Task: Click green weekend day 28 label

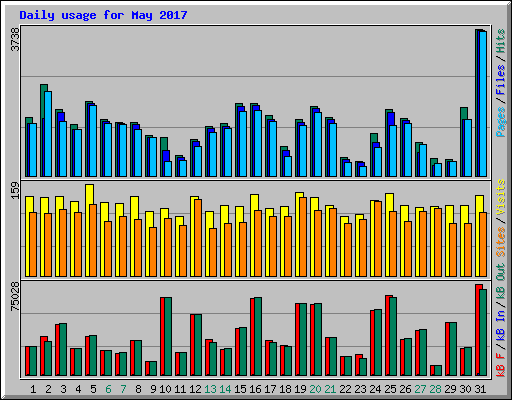Action: tap(435, 389)
